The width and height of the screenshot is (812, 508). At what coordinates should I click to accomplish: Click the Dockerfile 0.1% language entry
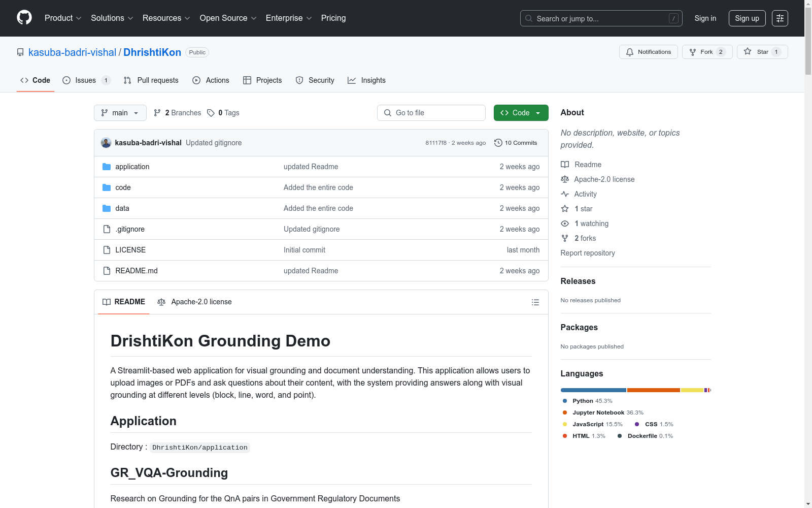(645, 436)
